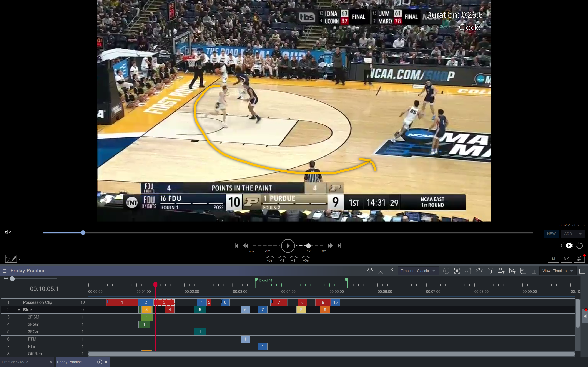
Task: Click the capture frame snapshot icon
Action: coord(457,271)
